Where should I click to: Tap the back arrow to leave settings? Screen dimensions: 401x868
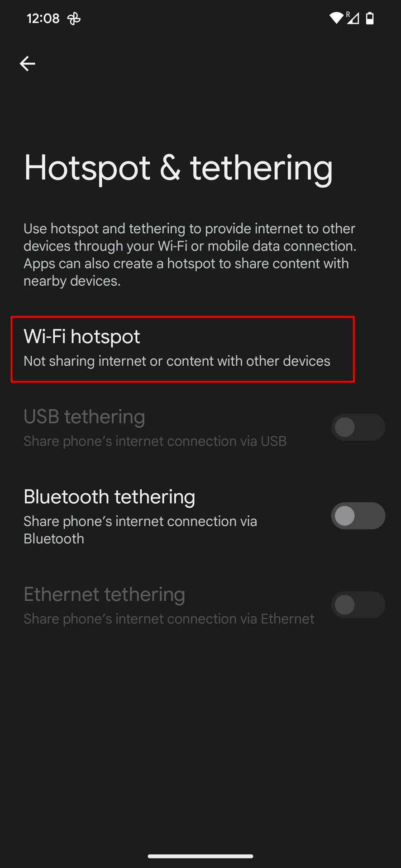pyautogui.click(x=28, y=64)
